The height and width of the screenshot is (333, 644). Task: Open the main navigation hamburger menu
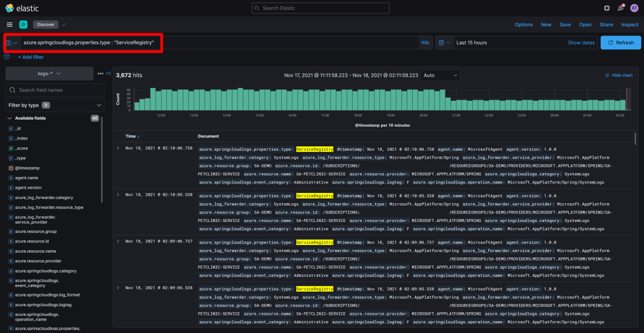[x=10, y=25]
